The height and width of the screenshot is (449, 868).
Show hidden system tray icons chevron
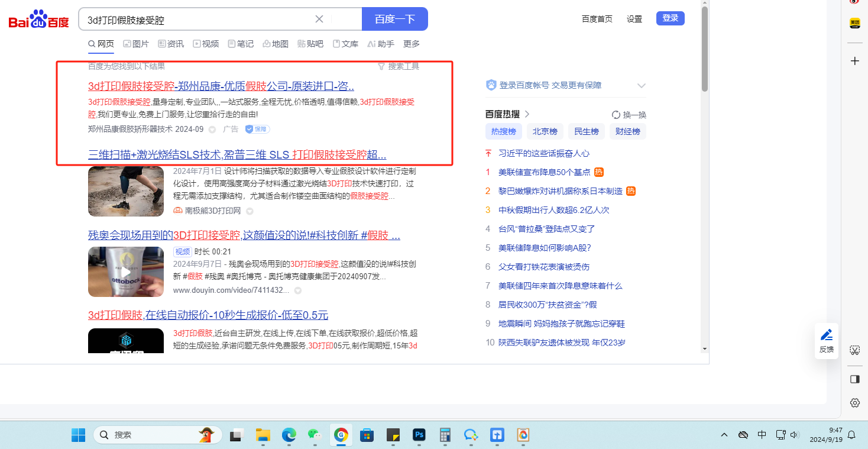pos(724,435)
